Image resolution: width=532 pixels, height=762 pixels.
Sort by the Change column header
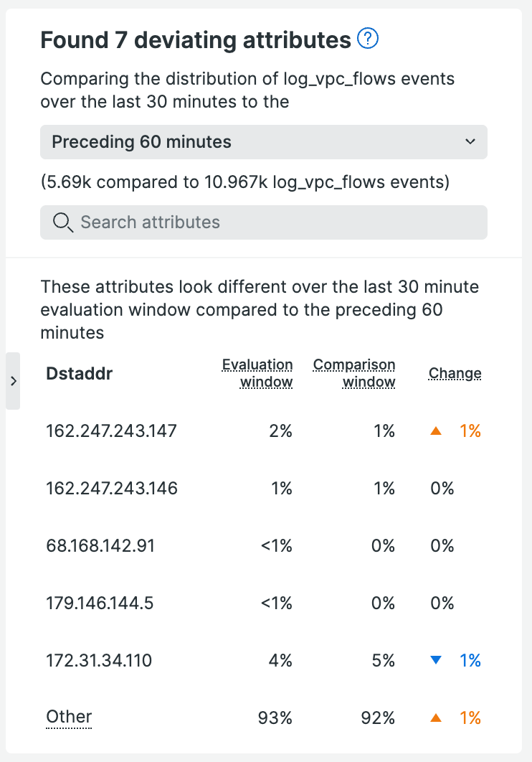[455, 373]
